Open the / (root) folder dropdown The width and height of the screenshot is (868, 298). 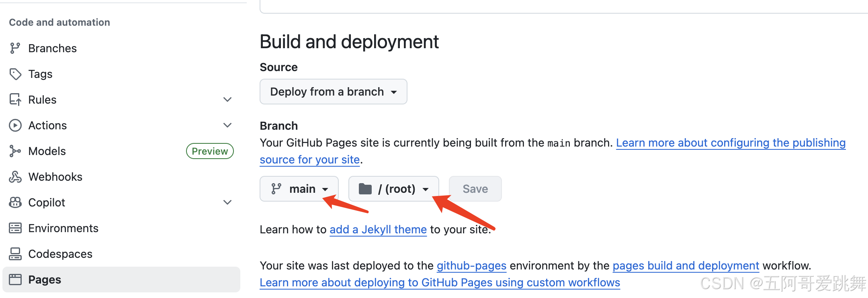pos(394,189)
